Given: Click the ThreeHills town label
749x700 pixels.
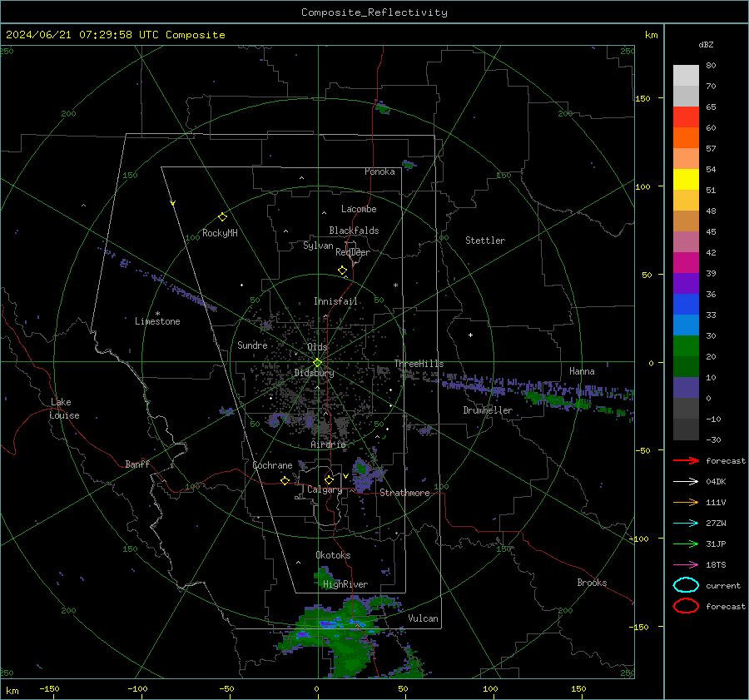Looking at the screenshot, I should coord(419,364).
